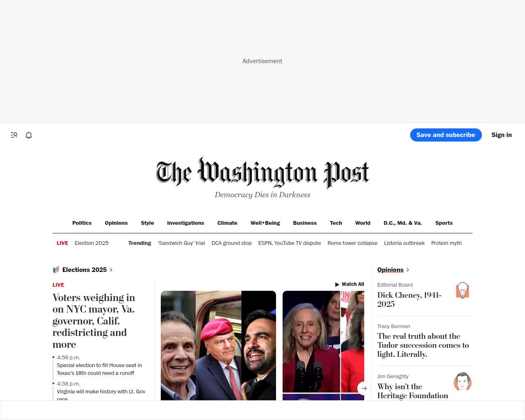Click Jim Geraghty's portrait avatar

tap(462, 382)
